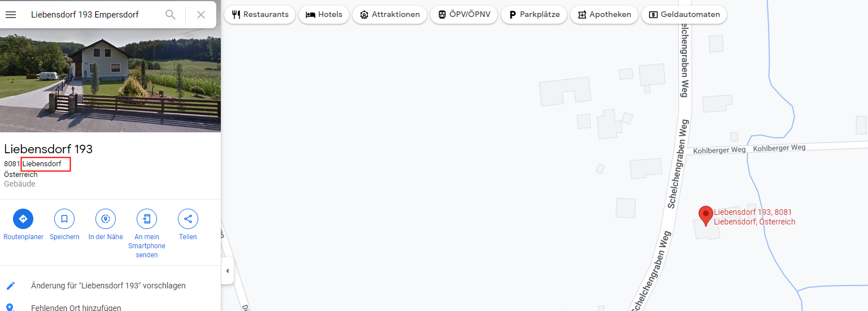Click An mein Smartphone senden icon
This screenshot has height=311, width=868.
(147, 219)
